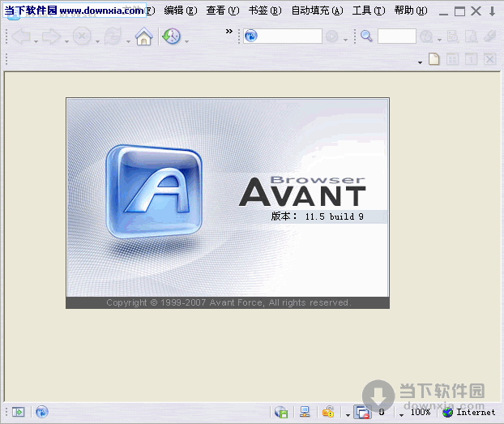The height and width of the screenshot is (424, 504).
Task: Click the highlight marker icon
Action: (490, 36)
